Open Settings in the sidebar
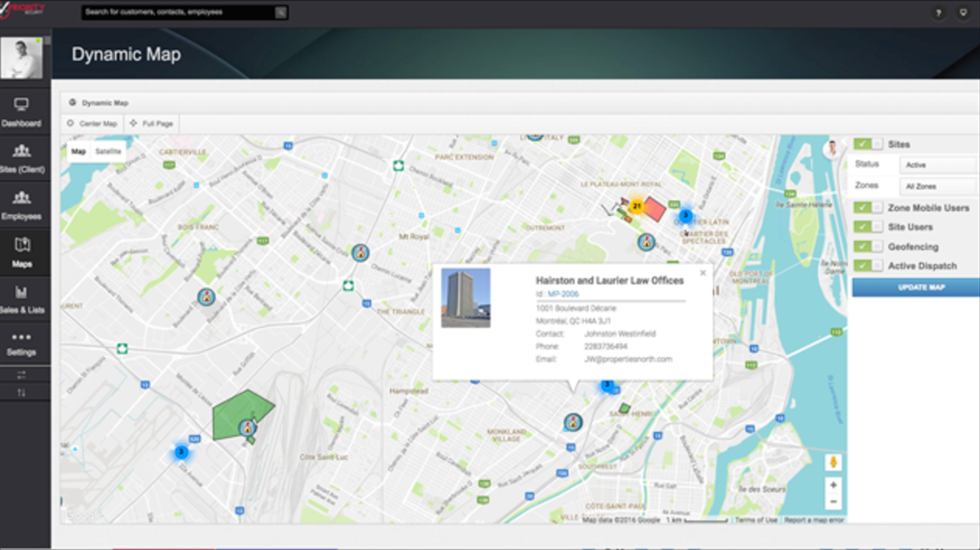Image resolution: width=980 pixels, height=550 pixels. pos(22,344)
